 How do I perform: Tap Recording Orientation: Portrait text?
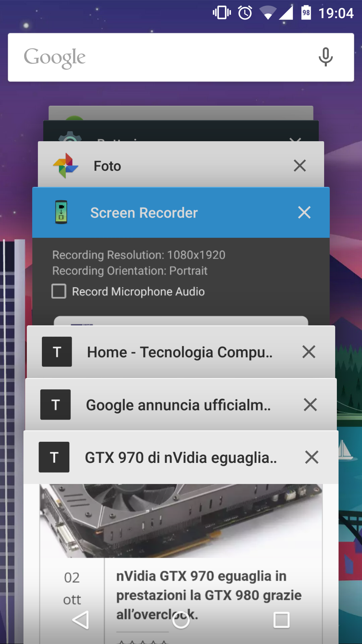(x=130, y=271)
